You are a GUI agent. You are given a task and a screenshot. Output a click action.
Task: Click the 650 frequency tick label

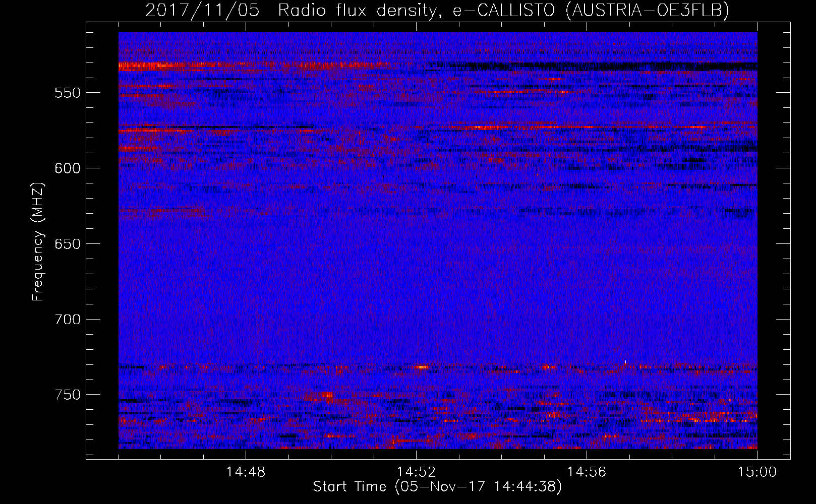click(x=68, y=244)
